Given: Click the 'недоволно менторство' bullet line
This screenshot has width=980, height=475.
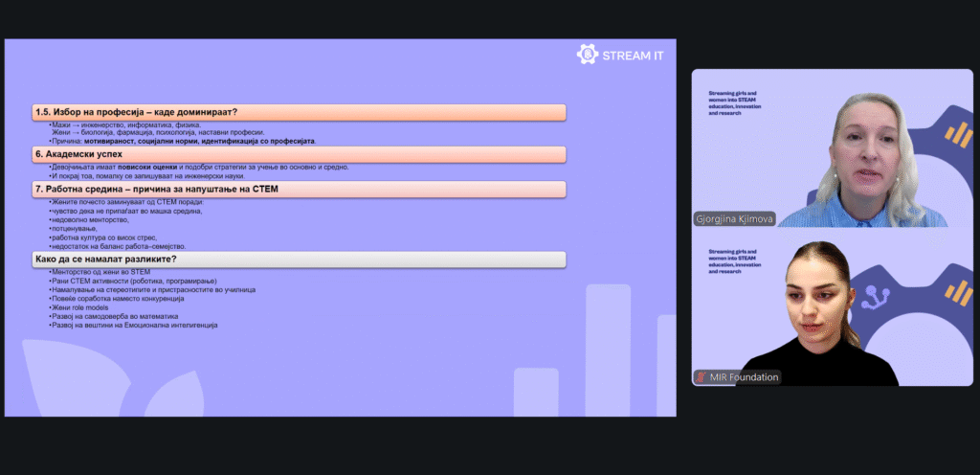Looking at the screenshot, I should click(x=90, y=220).
